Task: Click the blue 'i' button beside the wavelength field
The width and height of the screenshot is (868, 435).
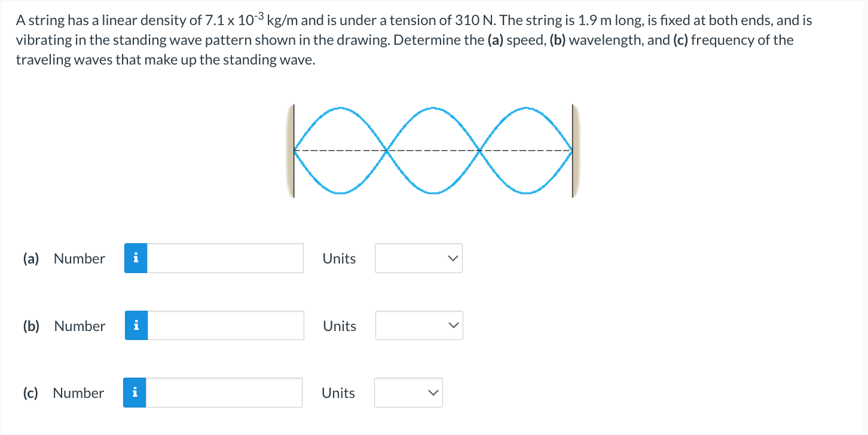Action: (x=136, y=325)
